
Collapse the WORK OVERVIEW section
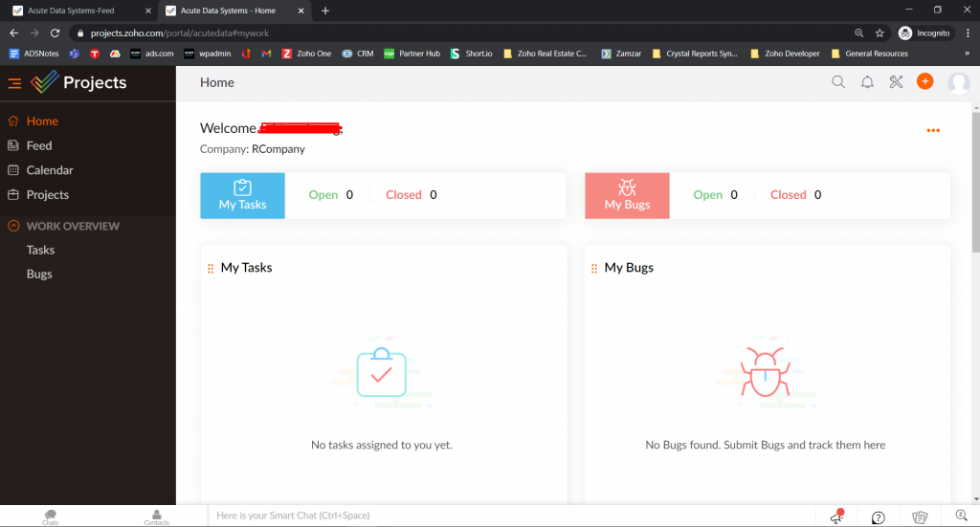(13, 226)
